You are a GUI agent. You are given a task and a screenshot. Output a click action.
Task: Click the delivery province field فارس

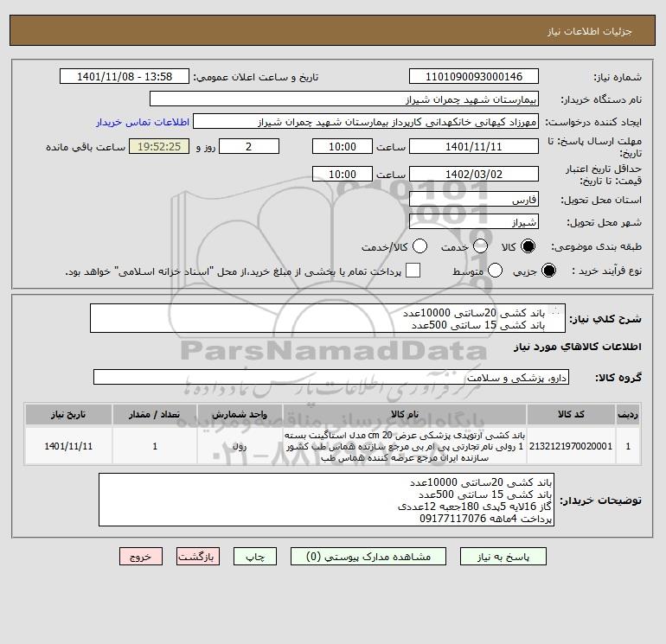(x=474, y=199)
